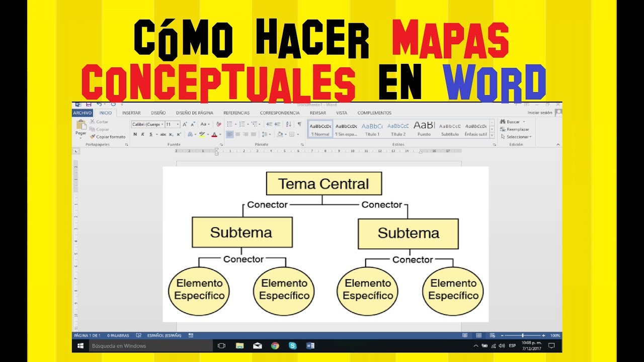Apply the Subtítulo style

450,129
